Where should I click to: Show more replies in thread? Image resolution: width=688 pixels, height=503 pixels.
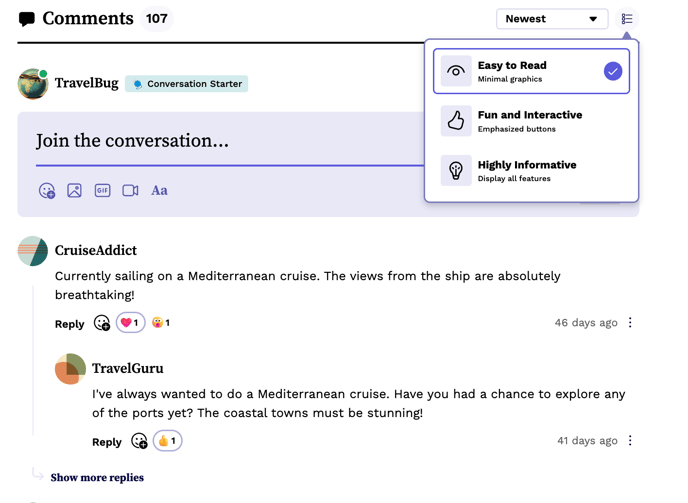(97, 478)
